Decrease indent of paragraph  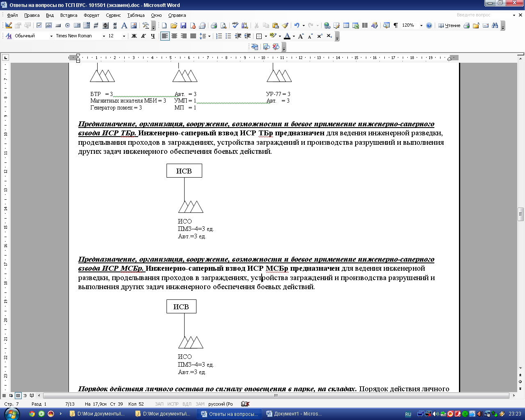(x=238, y=36)
